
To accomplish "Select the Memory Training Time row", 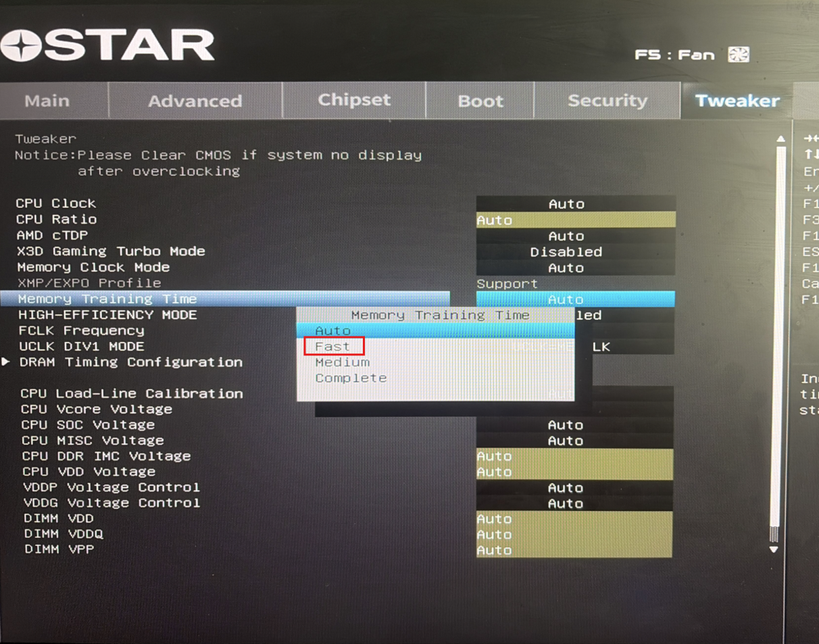I will (225, 299).
